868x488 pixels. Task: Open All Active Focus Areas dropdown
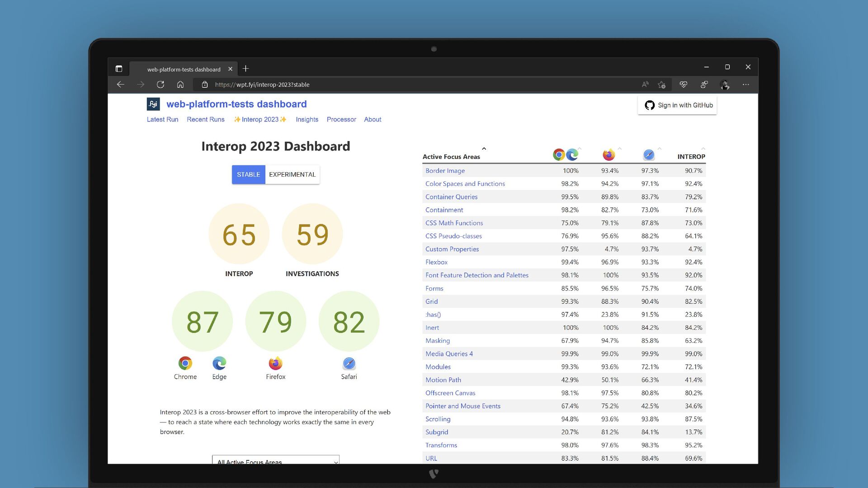(276, 460)
